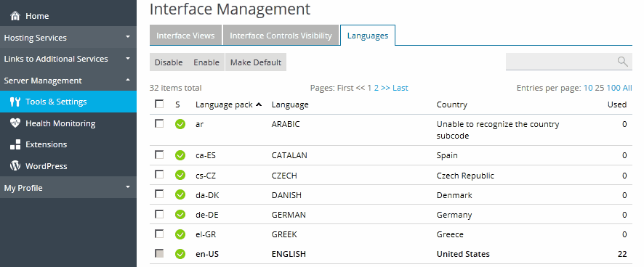644x267 pixels.
Task: Click the Tools & Settings wrench icon
Action: [15, 102]
